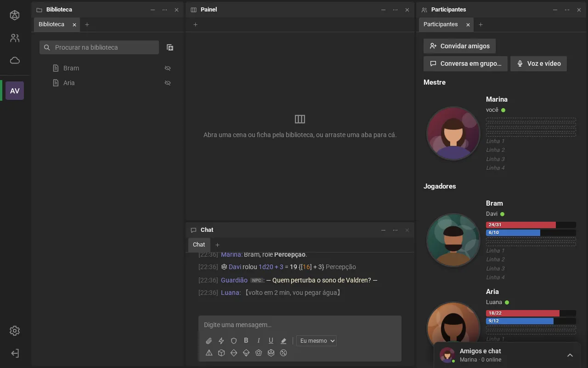The height and width of the screenshot is (368, 588).
Task: Open Biblioteca panel options menu
Action: (x=164, y=10)
